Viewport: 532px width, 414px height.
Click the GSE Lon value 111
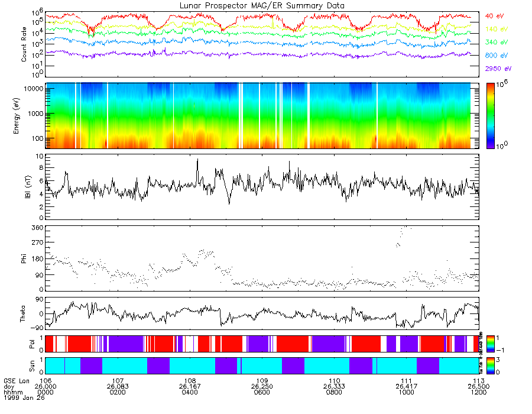(407, 381)
